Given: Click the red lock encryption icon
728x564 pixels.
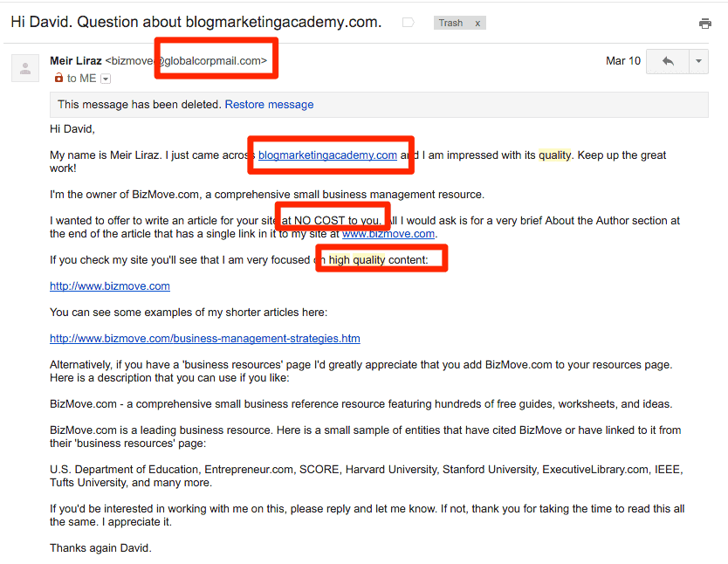Looking at the screenshot, I should (x=58, y=78).
